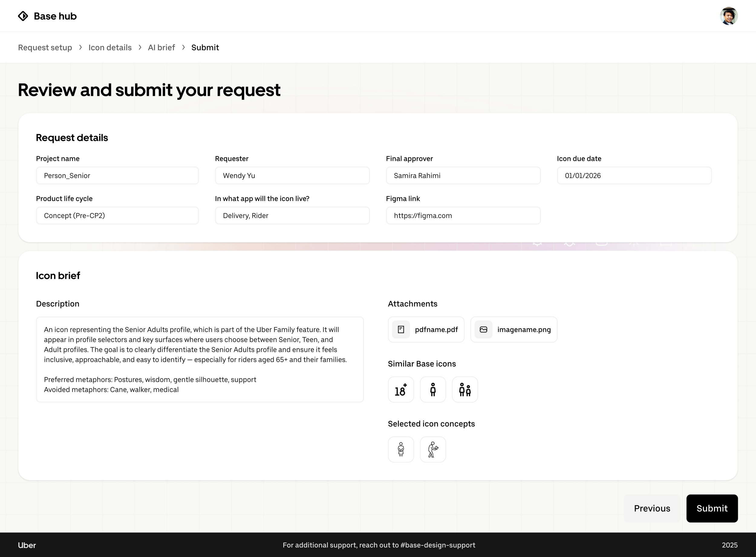Click the Figma link field
The width and height of the screenshot is (756, 557).
click(x=463, y=215)
